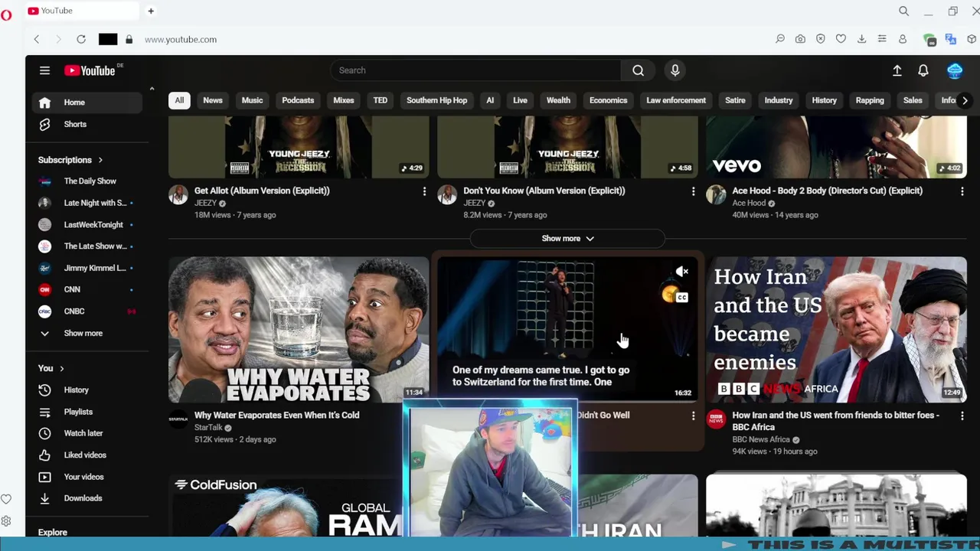Open the ad blocker shield icon
The height and width of the screenshot is (551, 980).
[821, 39]
